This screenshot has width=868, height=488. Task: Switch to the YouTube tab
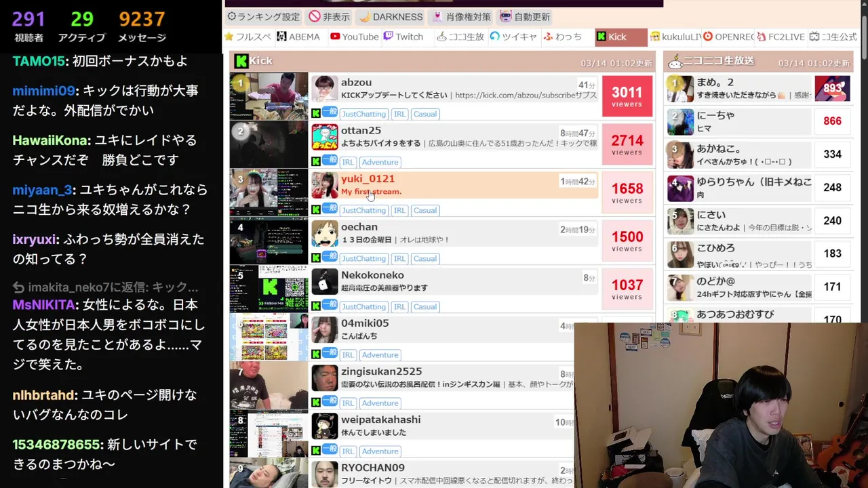tap(354, 37)
